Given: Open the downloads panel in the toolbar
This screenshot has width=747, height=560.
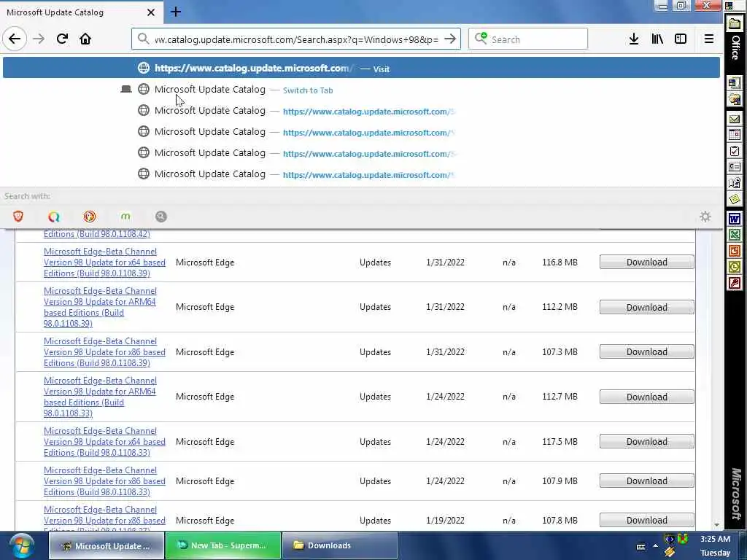Looking at the screenshot, I should click(x=634, y=39).
